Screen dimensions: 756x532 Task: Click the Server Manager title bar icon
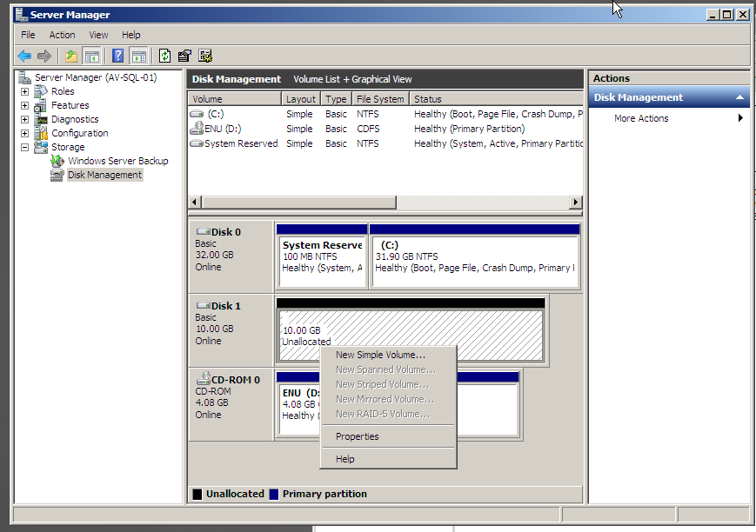click(x=22, y=15)
